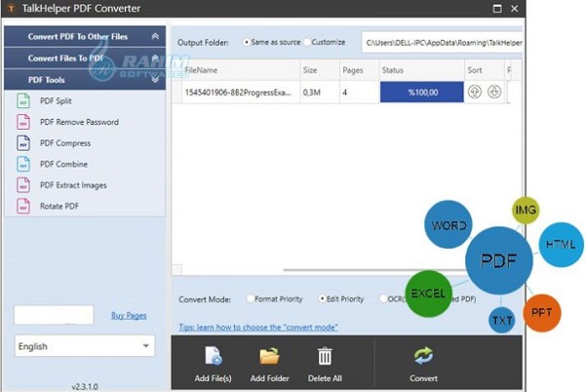The image size is (585, 392).
Task: Choose Edit Priority convert mode
Action: click(x=322, y=298)
